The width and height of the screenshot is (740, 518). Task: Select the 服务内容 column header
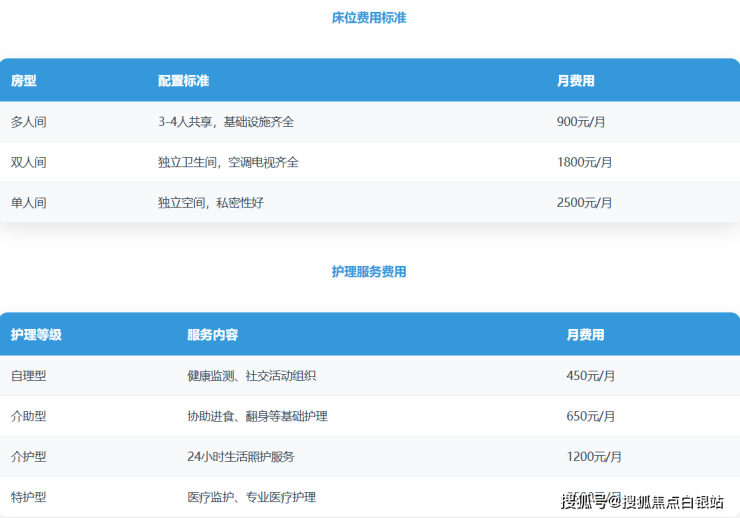212,335
